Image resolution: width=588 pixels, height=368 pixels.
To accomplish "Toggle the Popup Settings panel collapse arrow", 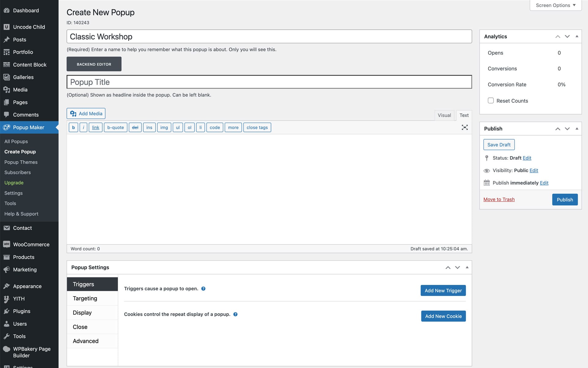I will (467, 267).
